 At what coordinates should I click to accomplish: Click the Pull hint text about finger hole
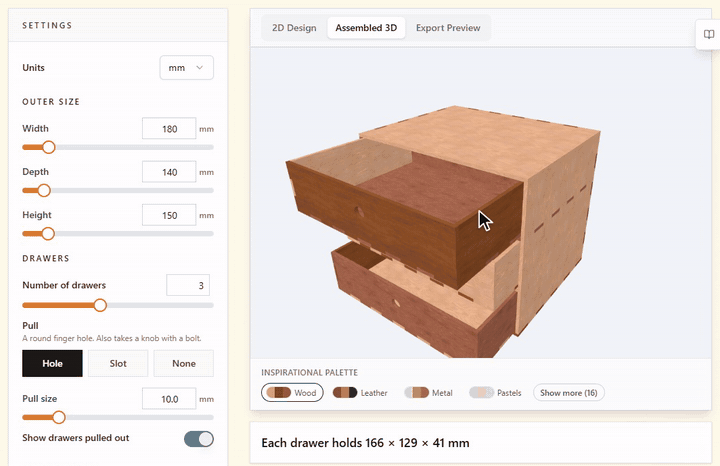click(112, 338)
